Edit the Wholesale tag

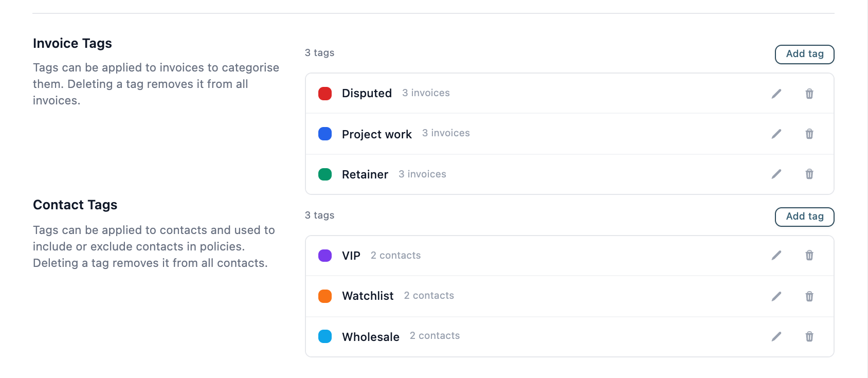(x=776, y=336)
